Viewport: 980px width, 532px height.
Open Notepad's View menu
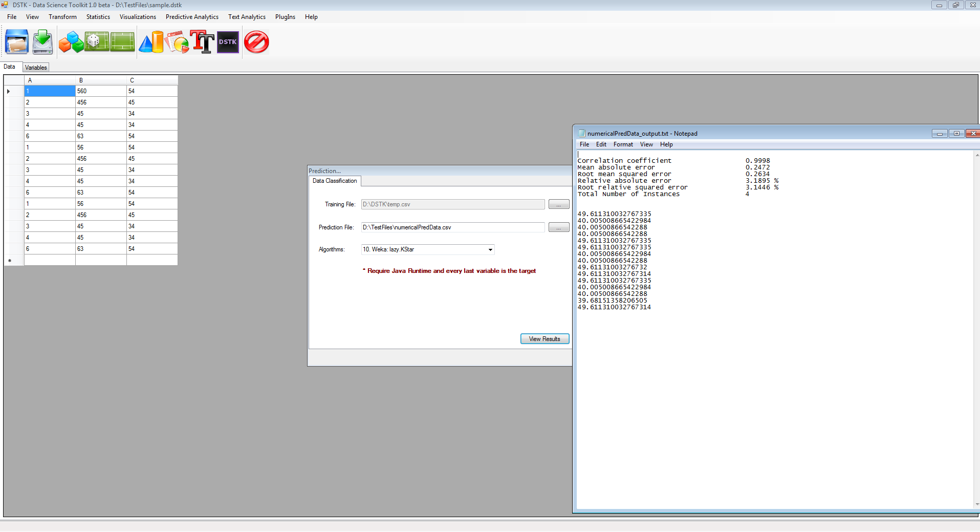(646, 144)
